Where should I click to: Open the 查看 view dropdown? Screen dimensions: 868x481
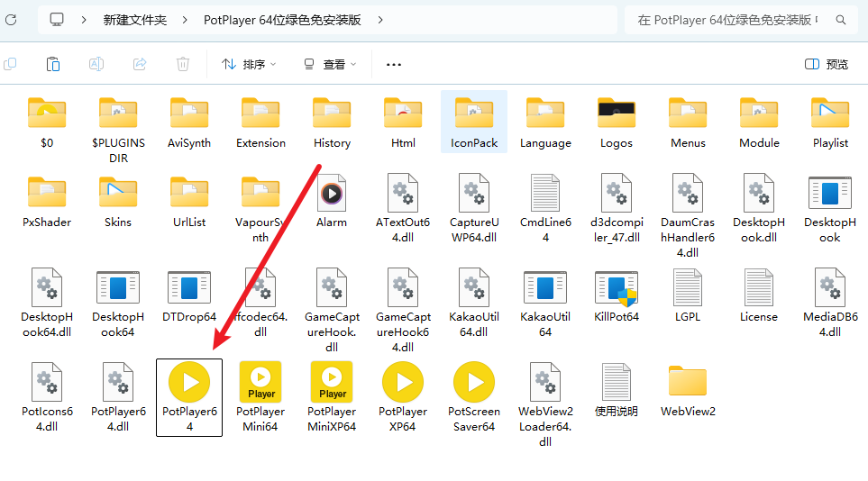(x=329, y=64)
